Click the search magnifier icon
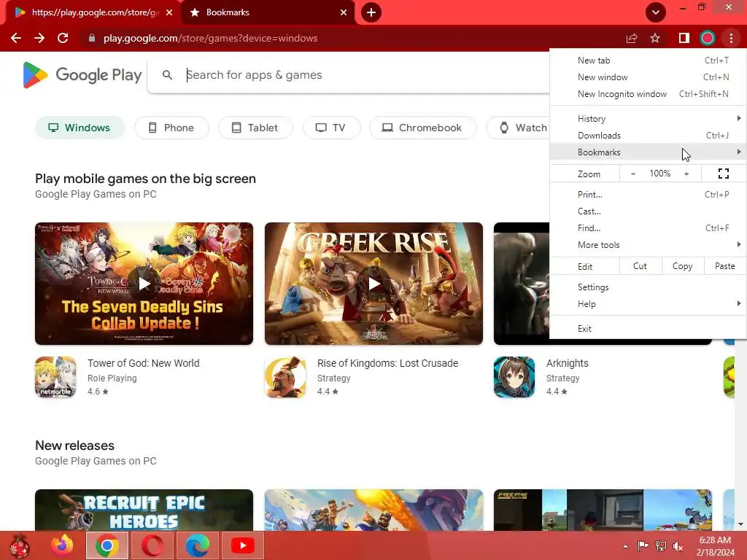This screenshot has height=560, width=747. click(x=167, y=75)
